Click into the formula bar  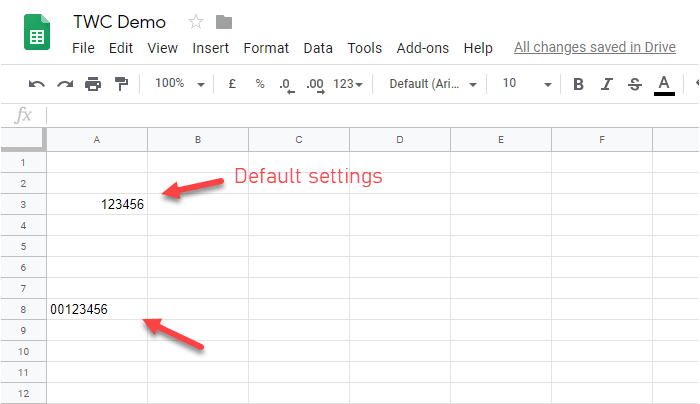(372, 115)
